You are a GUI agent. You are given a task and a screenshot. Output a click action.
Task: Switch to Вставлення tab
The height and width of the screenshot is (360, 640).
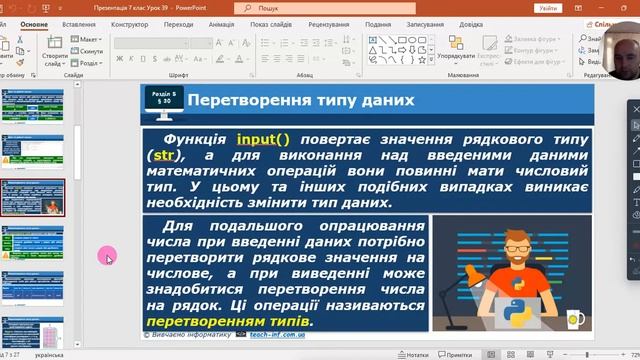tap(79, 24)
